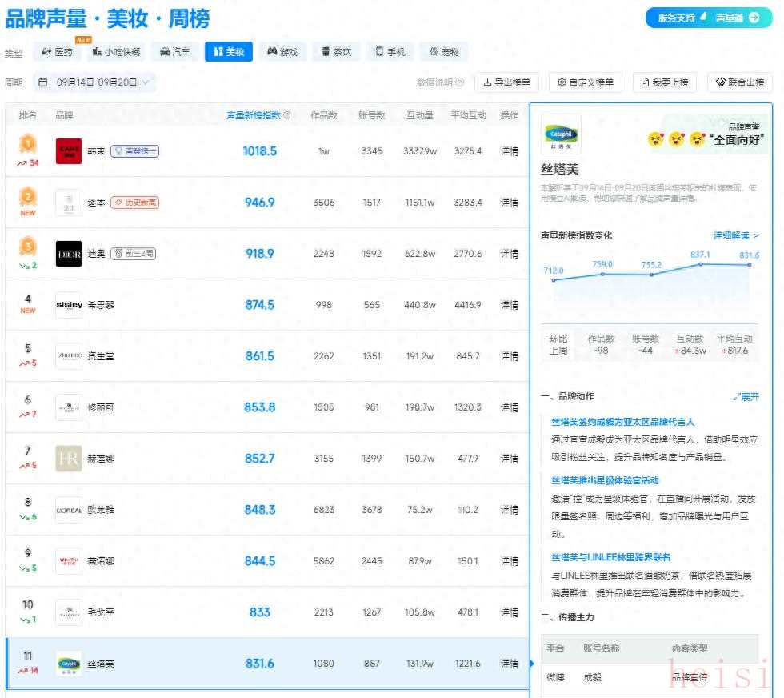This screenshot has width=784, height=698.
Task: Open 详情 link for 资生堂 row
Action: [x=509, y=356]
